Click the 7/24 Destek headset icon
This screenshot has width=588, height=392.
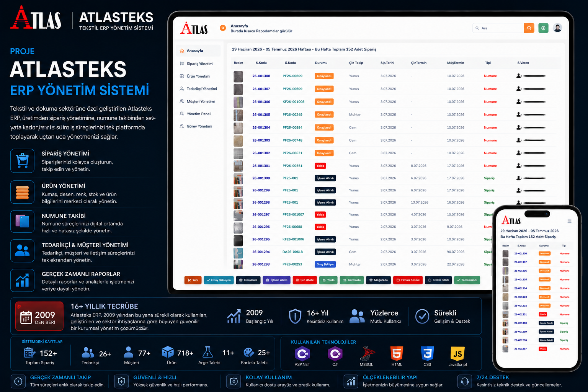click(x=465, y=382)
